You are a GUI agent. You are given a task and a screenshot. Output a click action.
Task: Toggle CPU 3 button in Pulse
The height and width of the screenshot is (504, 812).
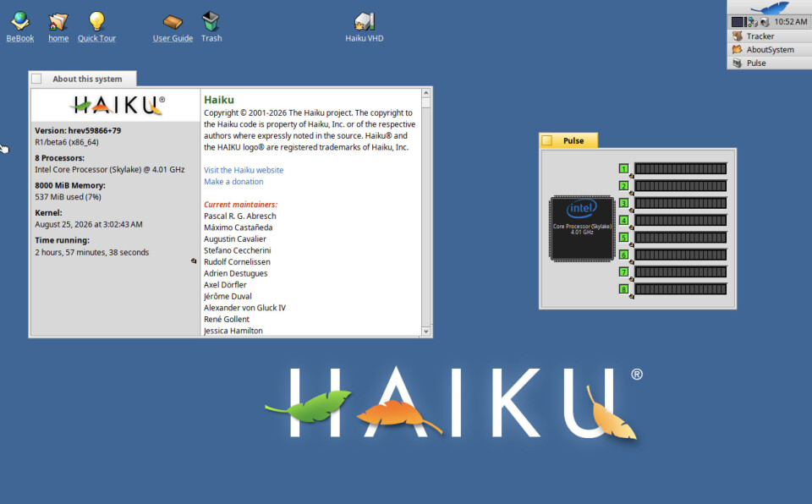click(x=623, y=203)
